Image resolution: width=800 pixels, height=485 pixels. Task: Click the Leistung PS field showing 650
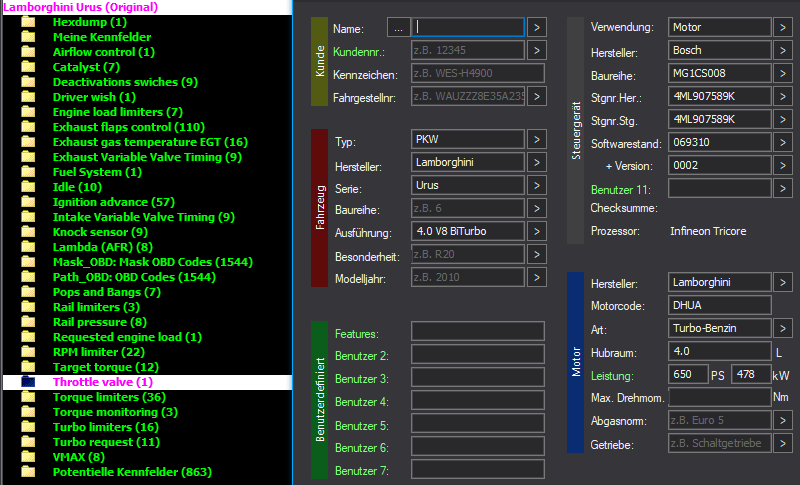coord(687,374)
